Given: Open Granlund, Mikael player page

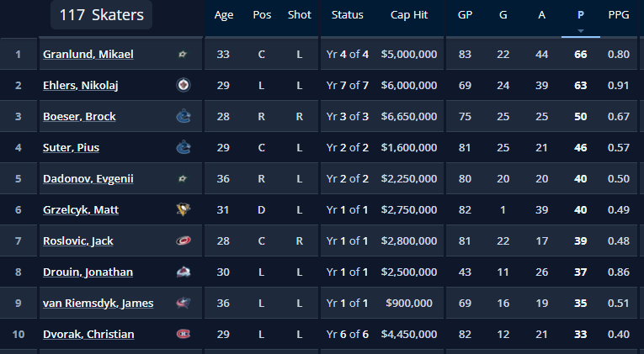Looking at the screenshot, I should click(88, 55).
